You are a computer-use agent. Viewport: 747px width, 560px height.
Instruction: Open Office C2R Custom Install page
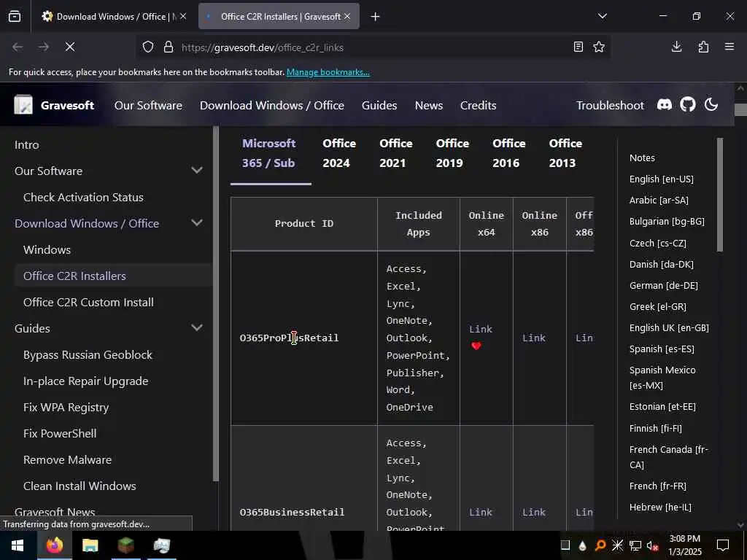point(88,302)
